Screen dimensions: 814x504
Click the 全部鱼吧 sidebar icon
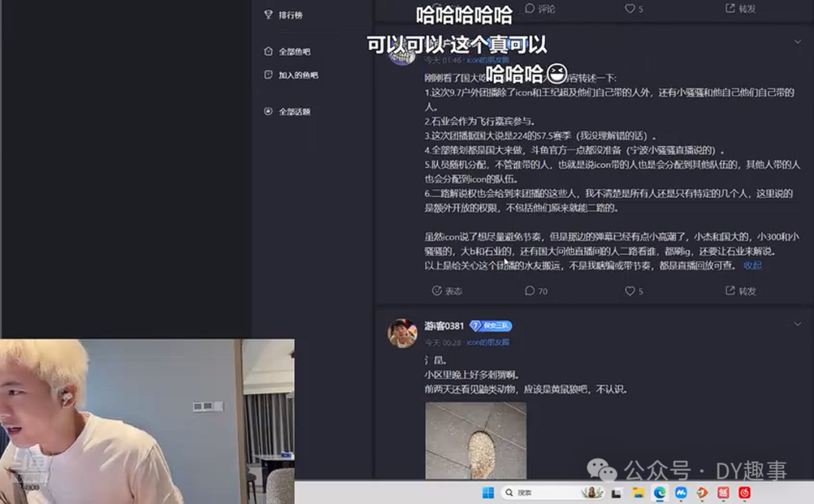coord(268,51)
